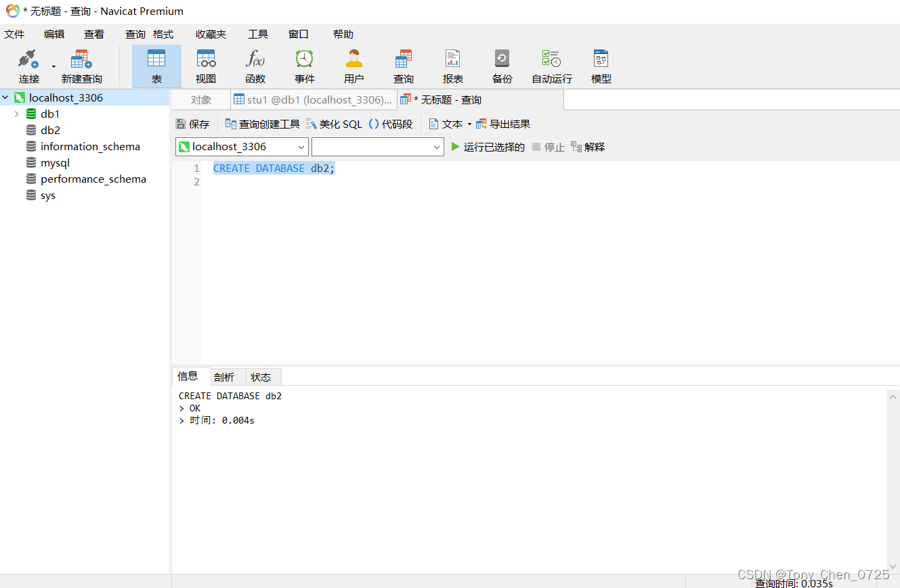Collapse the localhost_3306 tree node
This screenshot has width=900, height=588.
click(x=5, y=97)
